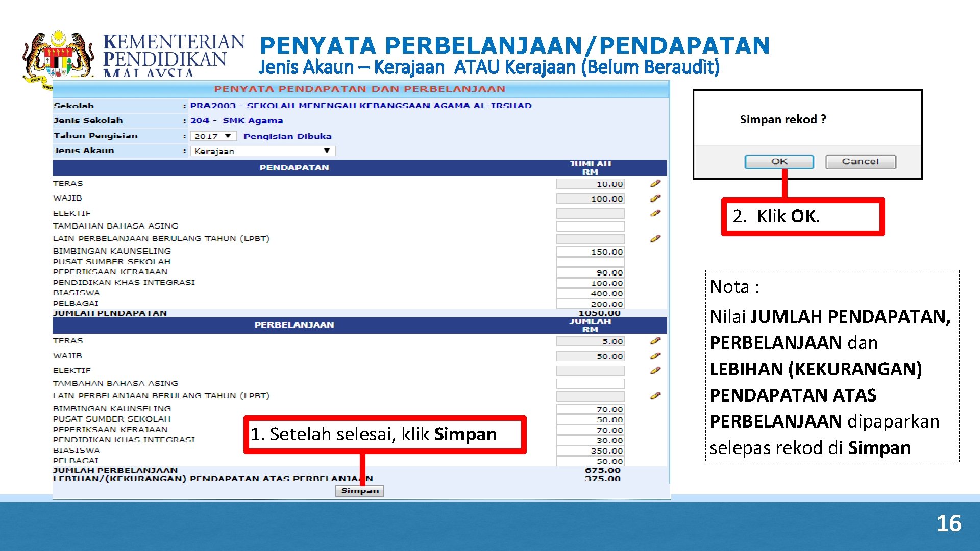Click Pendapatan TERAS amount field 10.00
Viewport: 980px width, 551px height.
(x=591, y=184)
